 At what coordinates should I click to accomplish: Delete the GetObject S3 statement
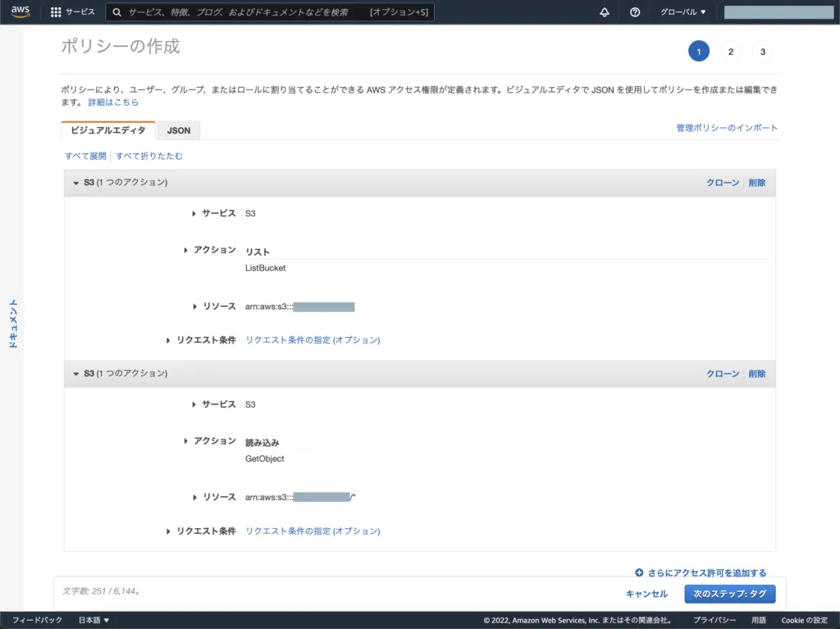pyautogui.click(x=757, y=373)
